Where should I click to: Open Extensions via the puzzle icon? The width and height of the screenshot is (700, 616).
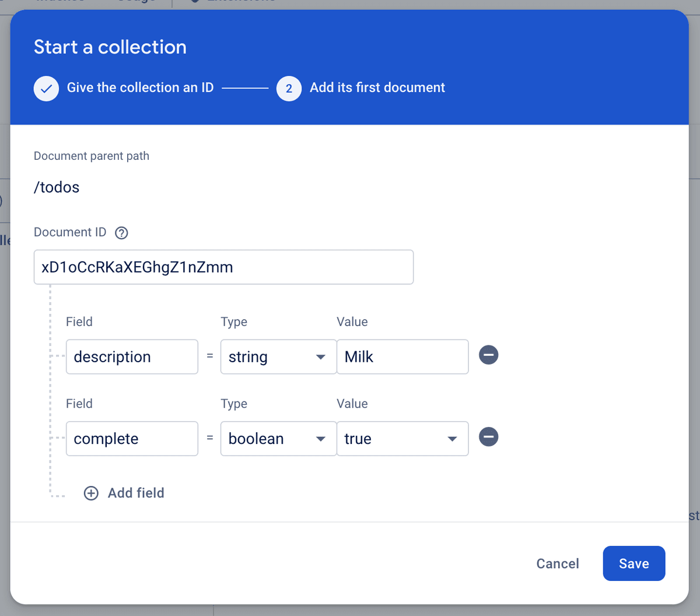[x=194, y=1]
